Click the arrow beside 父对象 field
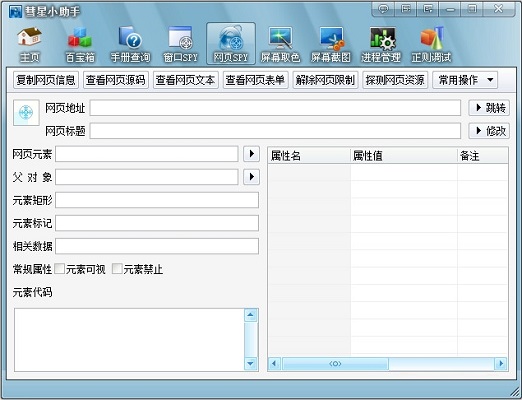This screenshot has height=400, width=522. click(x=251, y=177)
